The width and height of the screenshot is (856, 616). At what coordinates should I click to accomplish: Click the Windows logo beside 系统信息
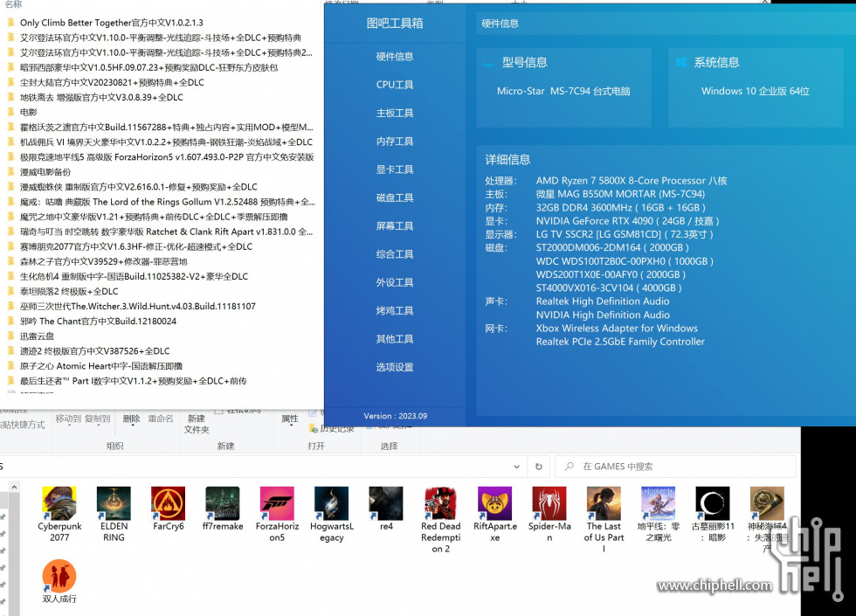tap(681, 62)
